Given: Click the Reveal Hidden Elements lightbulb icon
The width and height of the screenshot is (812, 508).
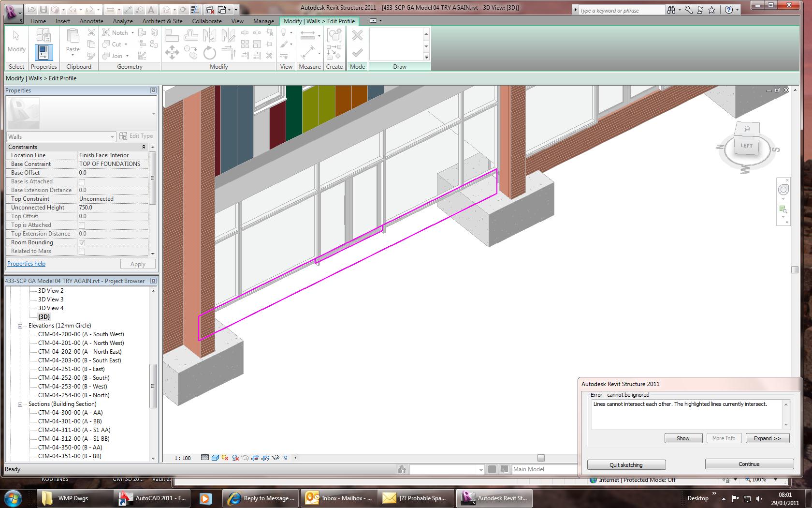Looking at the screenshot, I should click(x=286, y=458).
